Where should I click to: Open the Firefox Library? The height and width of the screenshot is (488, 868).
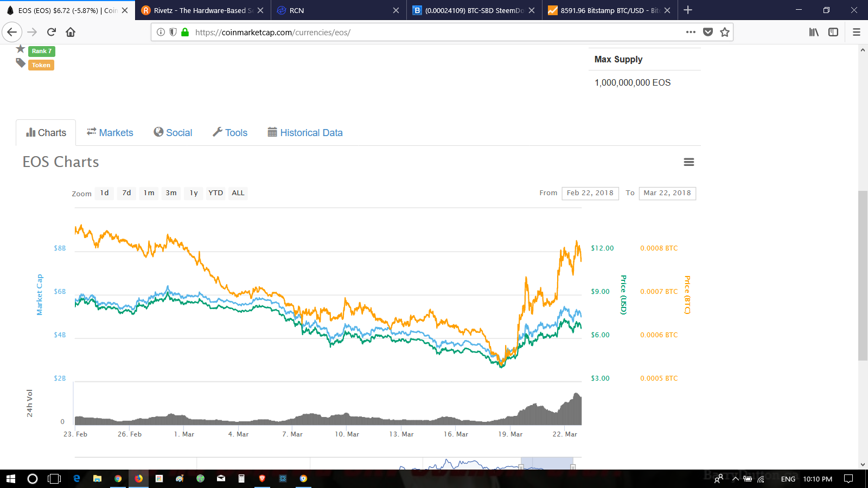814,32
